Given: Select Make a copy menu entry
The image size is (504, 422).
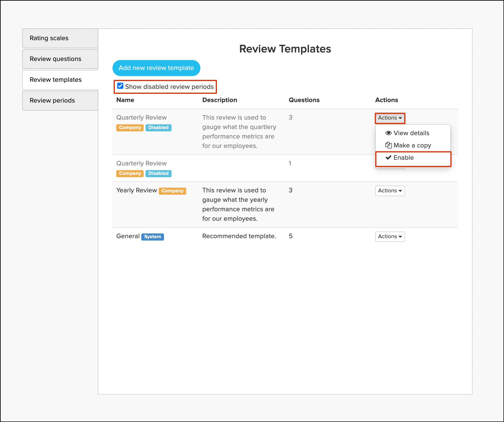Looking at the screenshot, I should click(412, 145).
